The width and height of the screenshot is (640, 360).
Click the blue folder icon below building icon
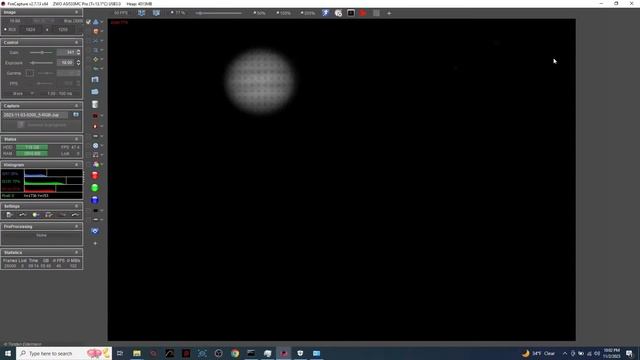tap(95, 92)
